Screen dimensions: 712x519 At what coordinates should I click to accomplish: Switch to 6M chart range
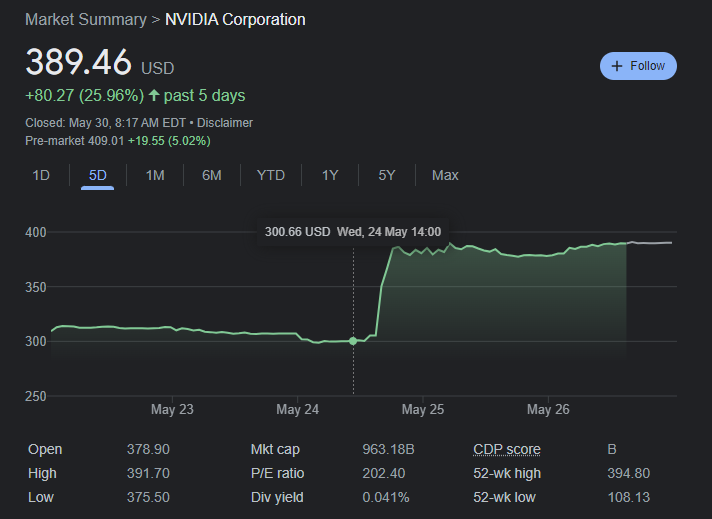coord(211,175)
